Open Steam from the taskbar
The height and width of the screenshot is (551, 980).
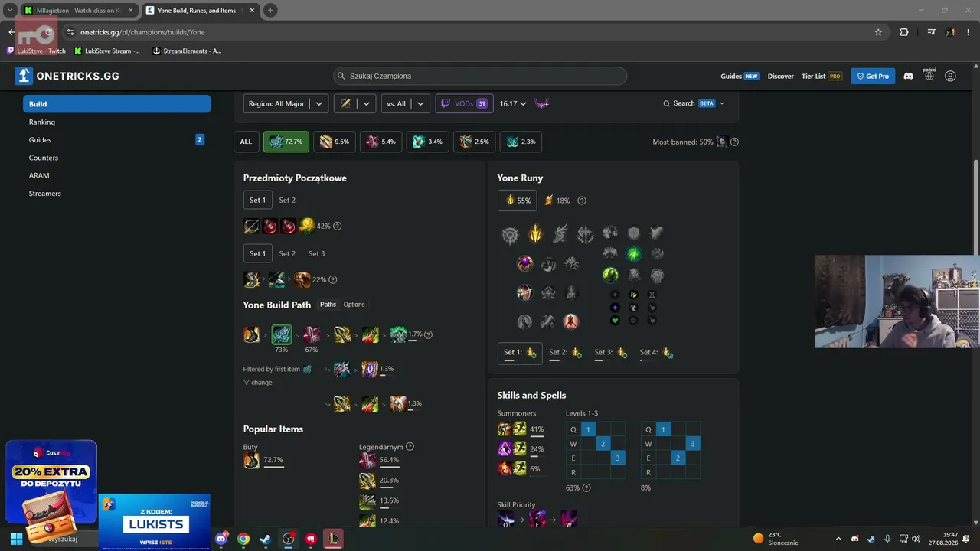[265, 539]
